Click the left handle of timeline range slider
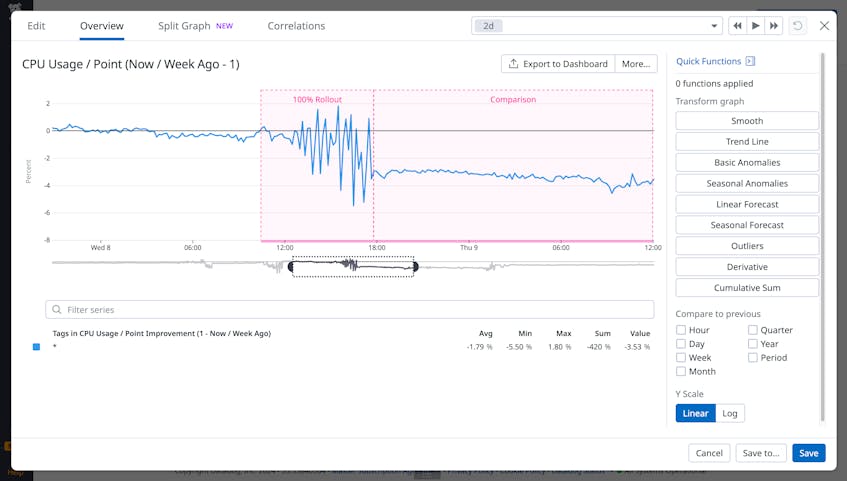Viewport: 847px width, 481px height. [292, 266]
